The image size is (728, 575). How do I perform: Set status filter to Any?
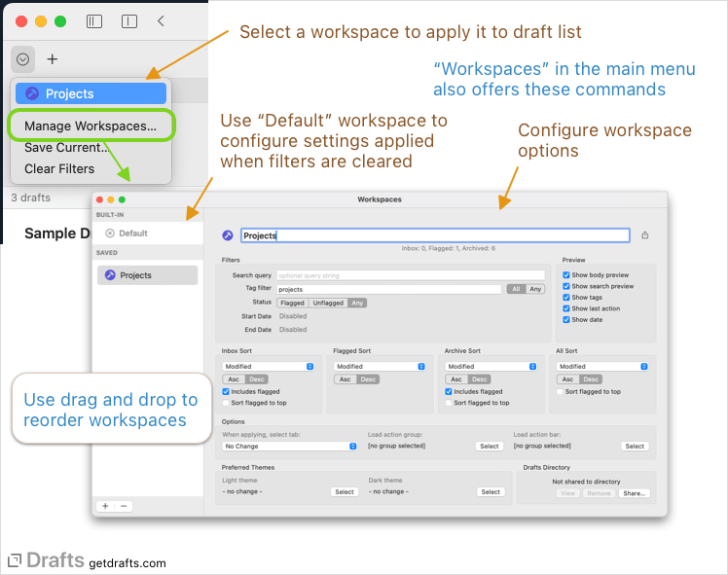coord(357,303)
